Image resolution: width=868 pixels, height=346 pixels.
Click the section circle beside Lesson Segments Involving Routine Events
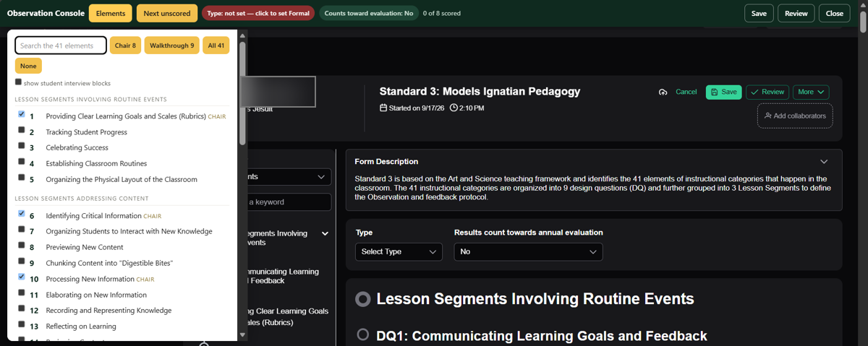click(363, 299)
